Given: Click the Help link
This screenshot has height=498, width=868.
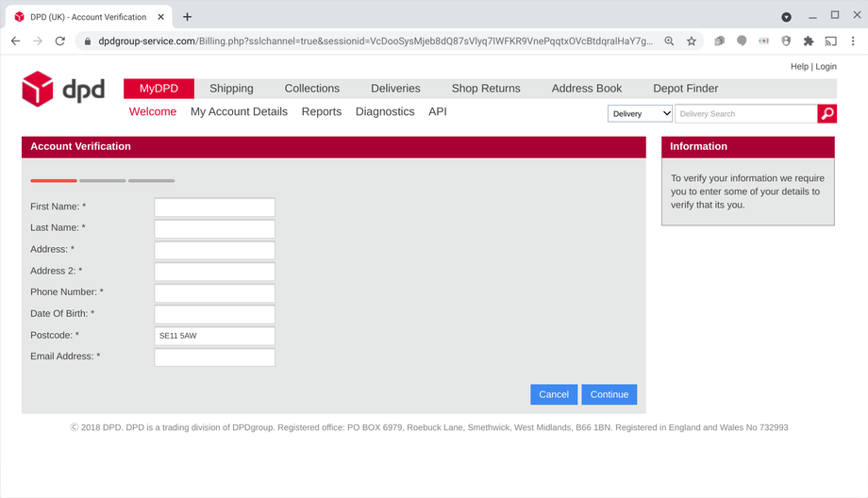Looking at the screenshot, I should (x=799, y=66).
